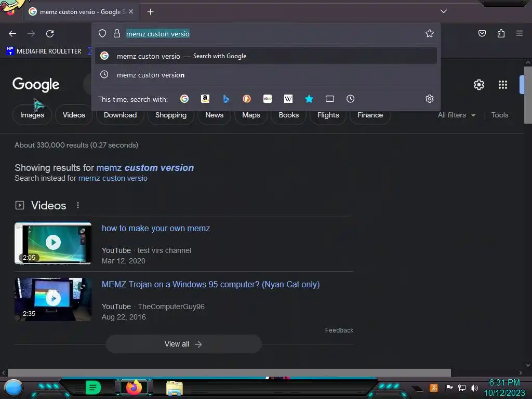List all tabs dropdown arrow
This screenshot has width=532, height=399.
tap(444, 11)
